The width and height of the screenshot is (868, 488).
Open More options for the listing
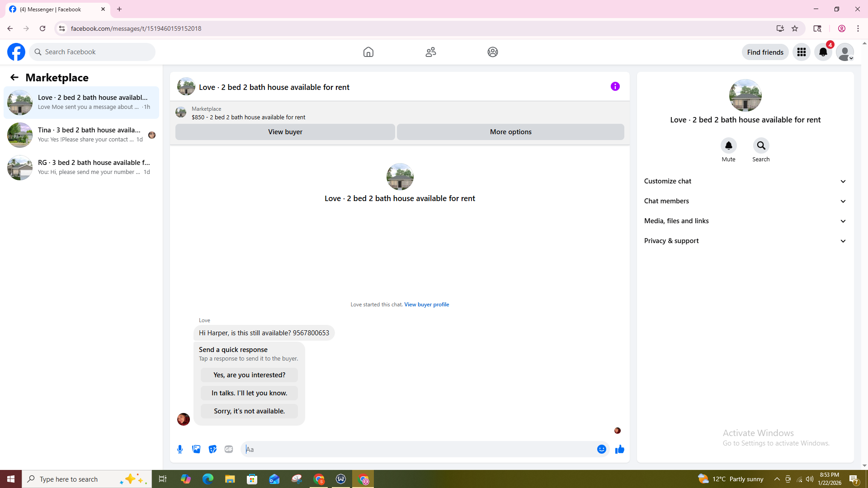point(511,132)
